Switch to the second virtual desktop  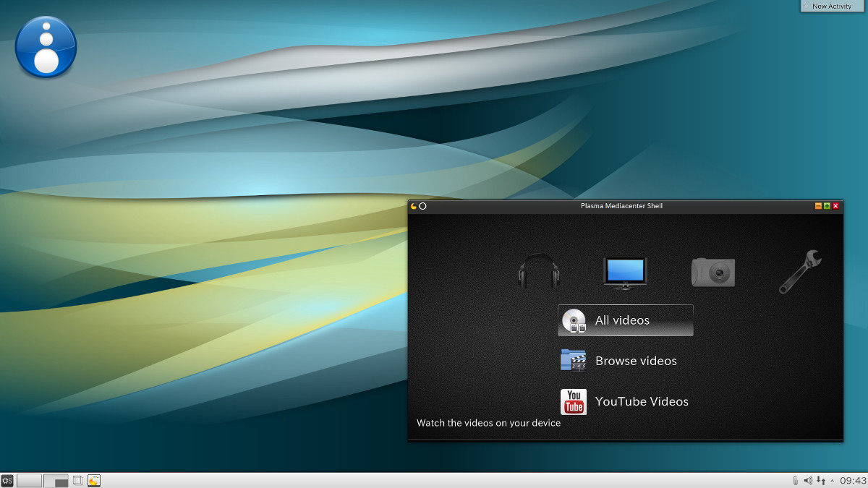point(56,480)
